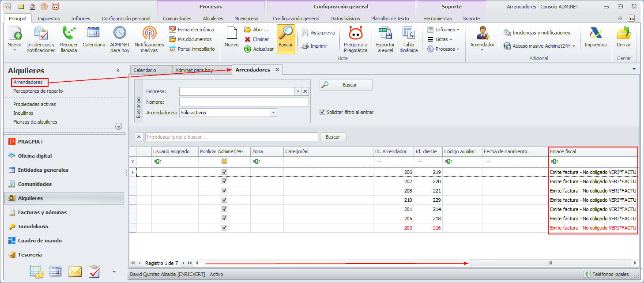Open the Empresa combo box dropdown
This screenshot has width=644, height=283.
pyautogui.click(x=298, y=91)
